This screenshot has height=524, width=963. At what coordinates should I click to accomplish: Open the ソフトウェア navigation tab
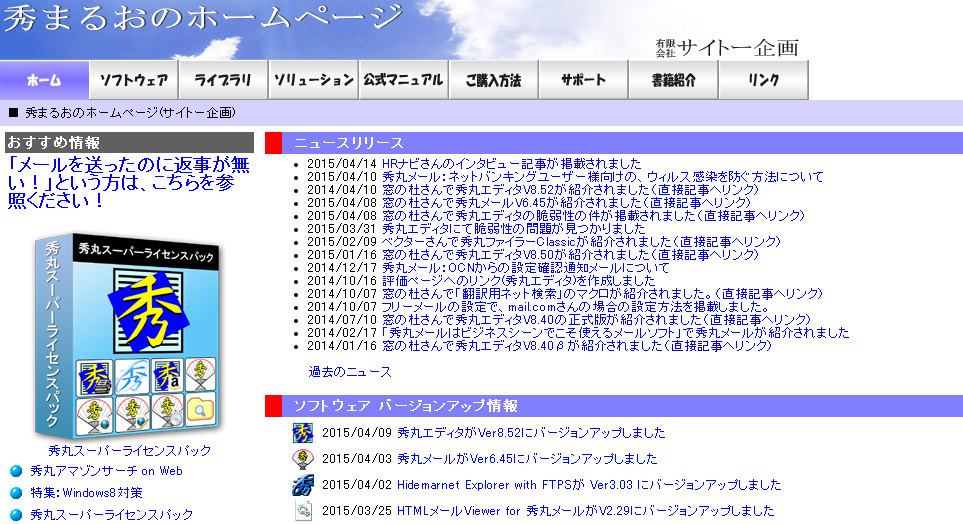coord(134,80)
